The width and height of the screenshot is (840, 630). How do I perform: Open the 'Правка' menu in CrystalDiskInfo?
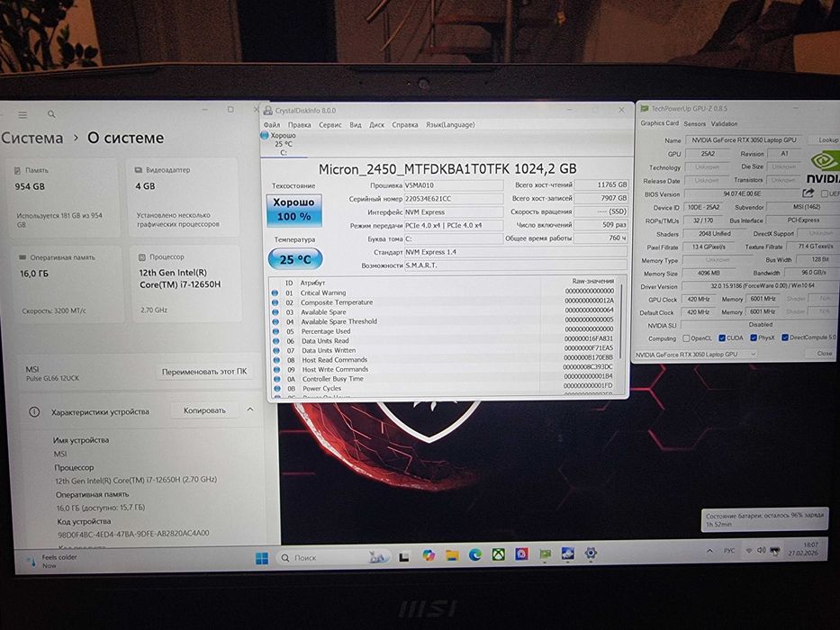tap(300, 125)
